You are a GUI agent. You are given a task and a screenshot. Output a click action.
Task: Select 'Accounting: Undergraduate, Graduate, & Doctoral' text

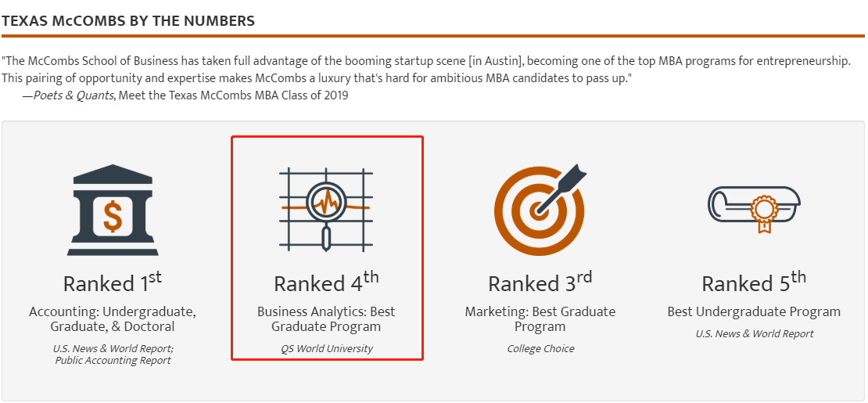pyautogui.click(x=113, y=318)
